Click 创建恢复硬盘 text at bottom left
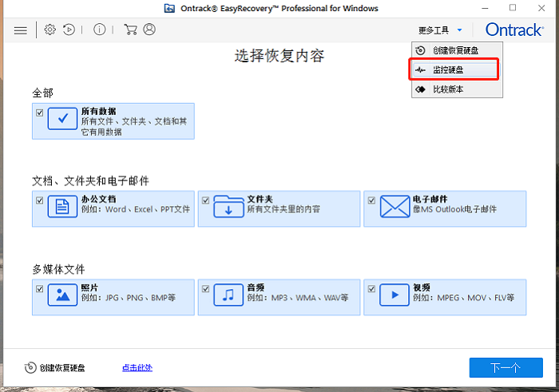This screenshot has height=392, width=559. (x=62, y=368)
